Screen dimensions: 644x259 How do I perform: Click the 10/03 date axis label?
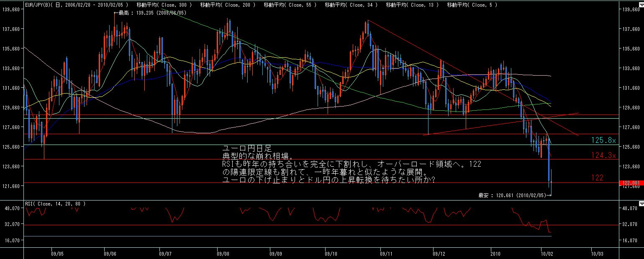(597, 253)
